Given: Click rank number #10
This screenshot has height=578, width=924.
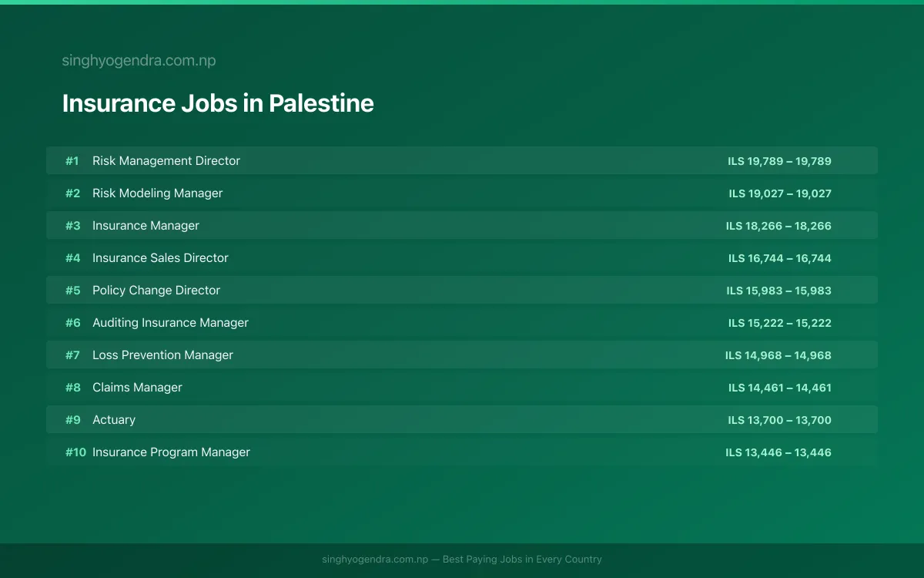Looking at the screenshot, I should [75, 452].
